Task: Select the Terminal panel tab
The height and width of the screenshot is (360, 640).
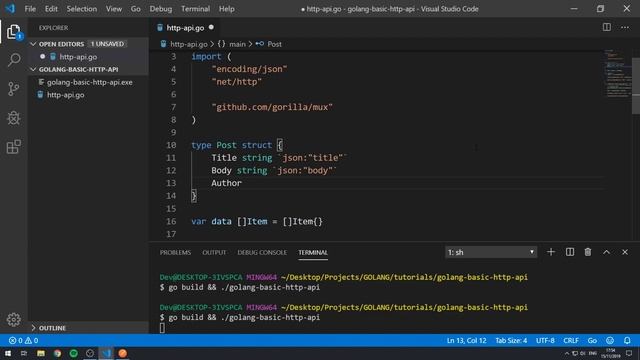Action: coord(313,253)
